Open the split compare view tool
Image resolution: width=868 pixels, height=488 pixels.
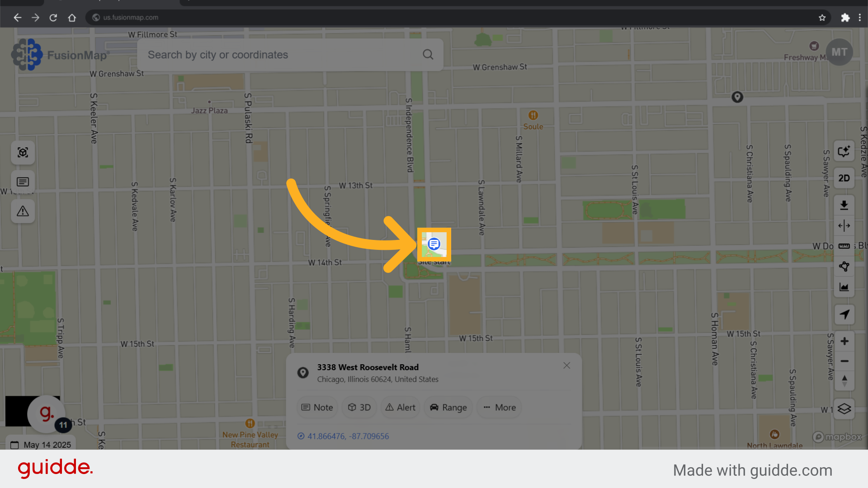(844, 225)
